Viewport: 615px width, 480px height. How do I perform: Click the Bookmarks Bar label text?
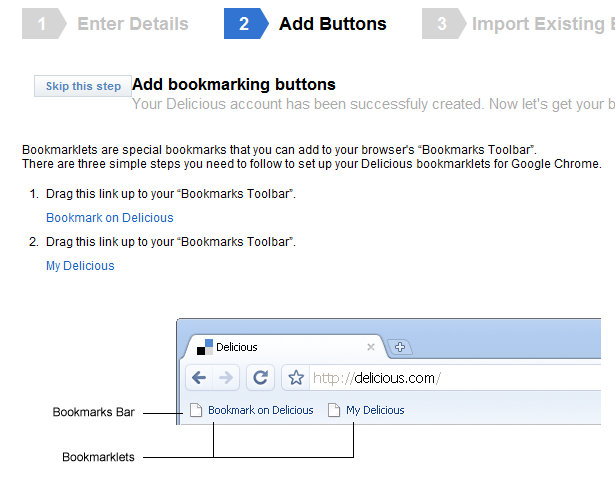click(x=93, y=412)
